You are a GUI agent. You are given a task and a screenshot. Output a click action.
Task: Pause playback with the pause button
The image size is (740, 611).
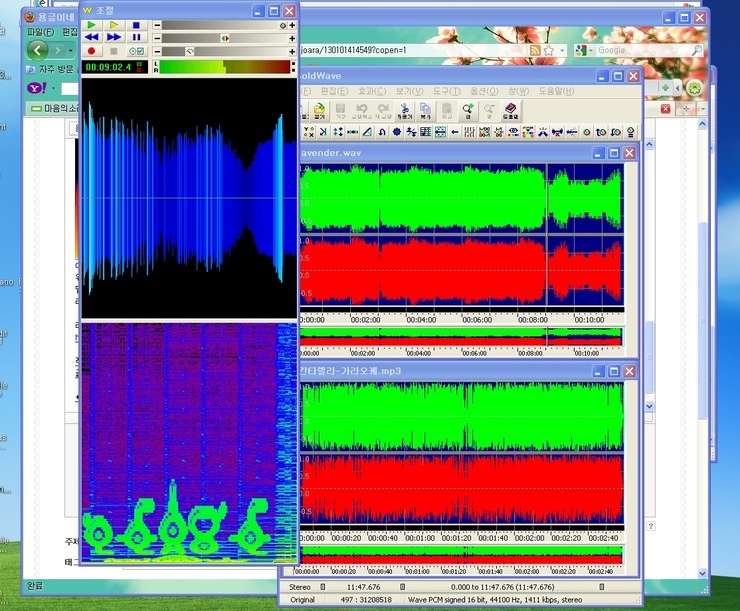136,37
